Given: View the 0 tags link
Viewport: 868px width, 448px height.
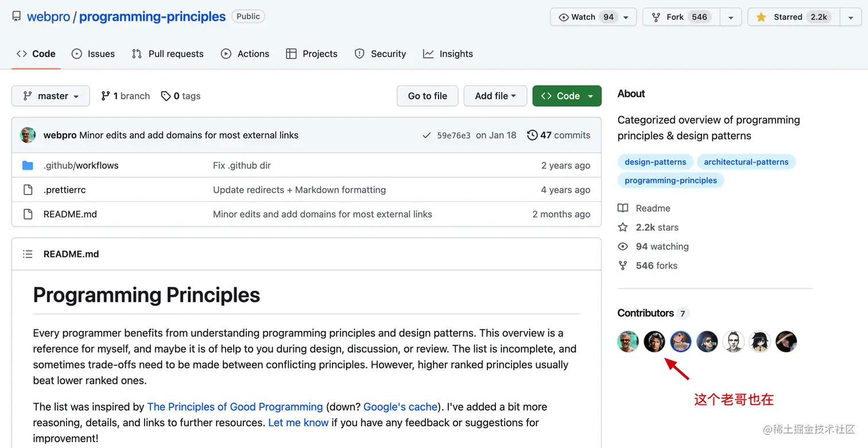Looking at the screenshot, I should [180, 96].
